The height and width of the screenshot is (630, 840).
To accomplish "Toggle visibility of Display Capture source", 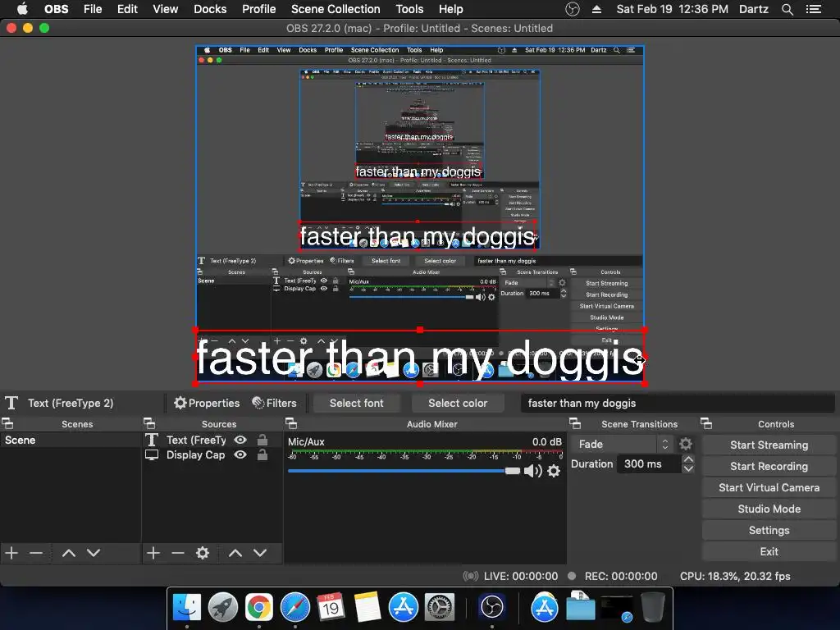I will (x=240, y=454).
